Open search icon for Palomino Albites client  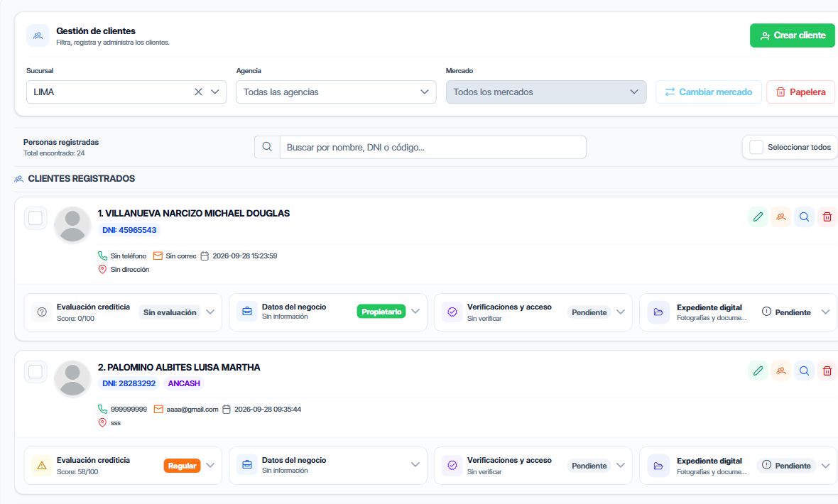[x=805, y=371]
